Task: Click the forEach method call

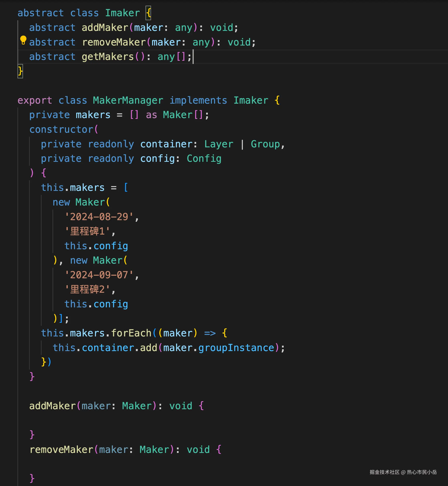Action: point(131,333)
